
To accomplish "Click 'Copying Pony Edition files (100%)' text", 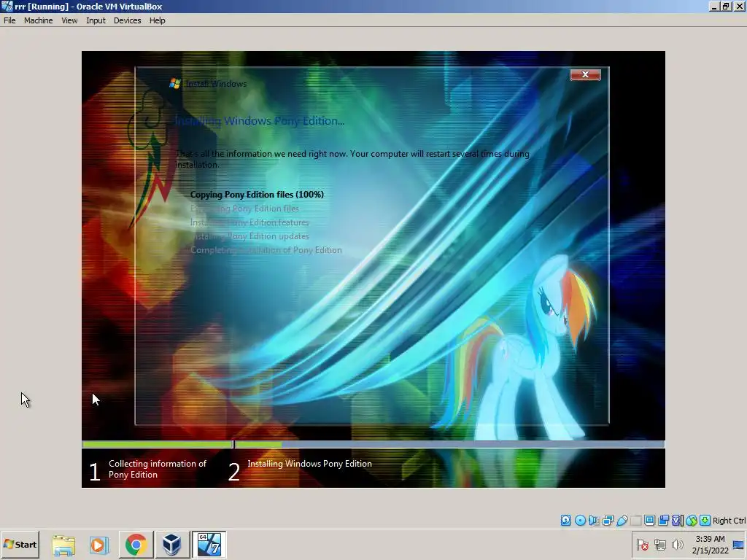I will tap(257, 194).
